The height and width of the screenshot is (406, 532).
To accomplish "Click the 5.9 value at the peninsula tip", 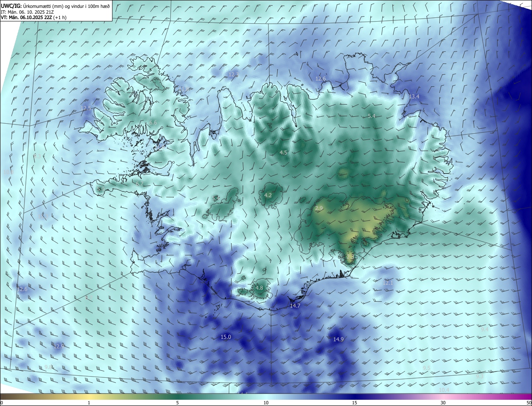I will click(100, 189).
